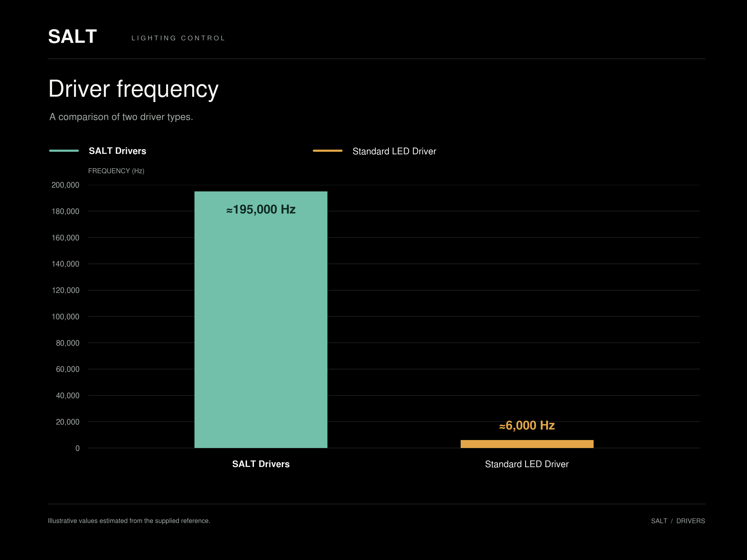The height and width of the screenshot is (560, 747).
Task: Click the ≈6,000 Hz value label
Action: [x=527, y=425]
